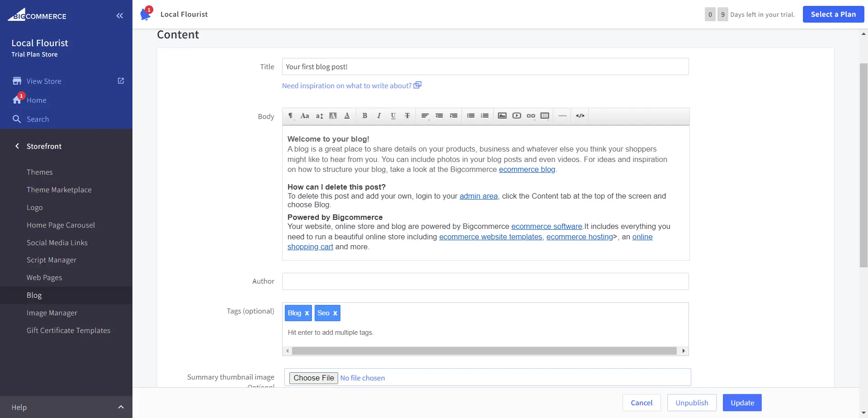
Task: Open notifications bell icon
Action: point(146,14)
